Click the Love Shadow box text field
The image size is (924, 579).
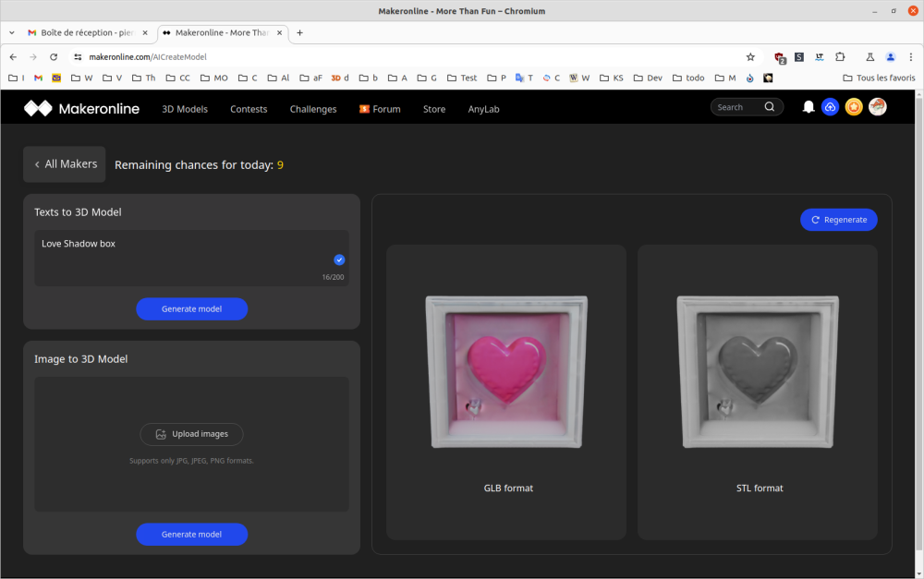191,258
